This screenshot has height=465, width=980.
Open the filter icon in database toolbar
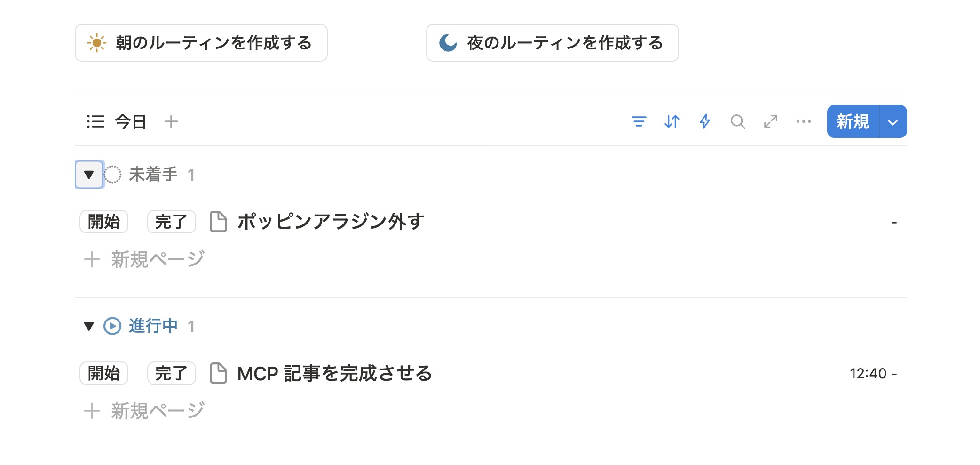pyautogui.click(x=639, y=122)
